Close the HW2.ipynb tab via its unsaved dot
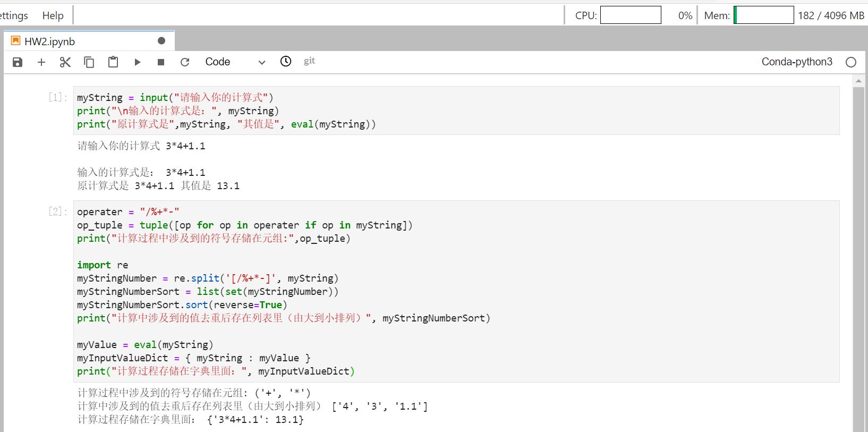Screen dimensions: 868x432 (161, 41)
